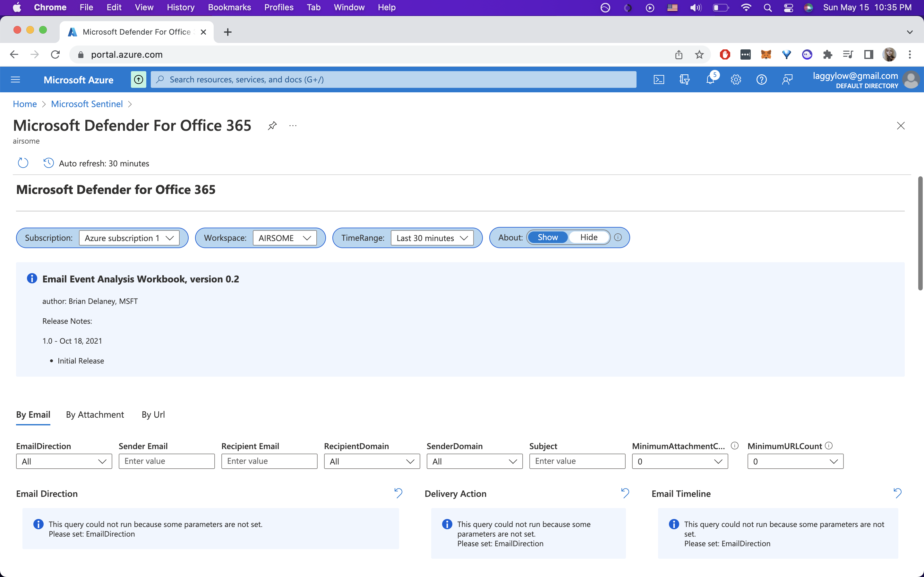This screenshot has height=577, width=924.
Task: Open the EmailDirection All dropdown
Action: [64, 461]
